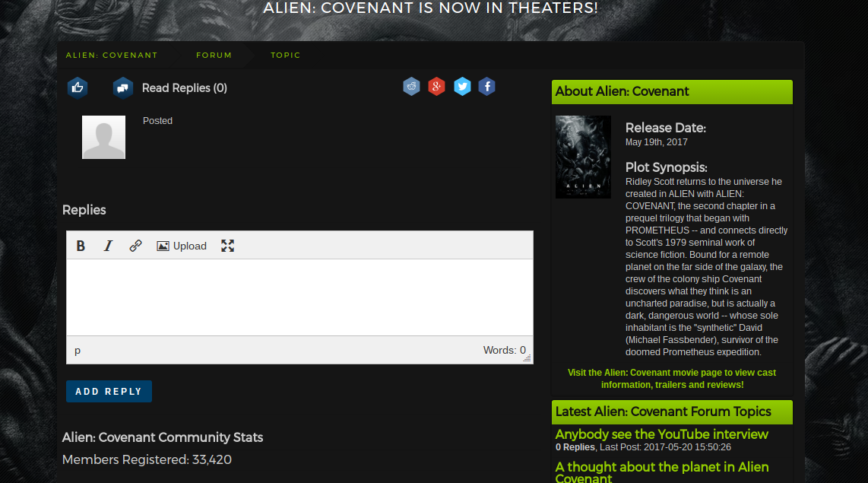The width and height of the screenshot is (868, 483).
Task: Open the Alien: Covenant breadcrumb
Action: (112, 56)
